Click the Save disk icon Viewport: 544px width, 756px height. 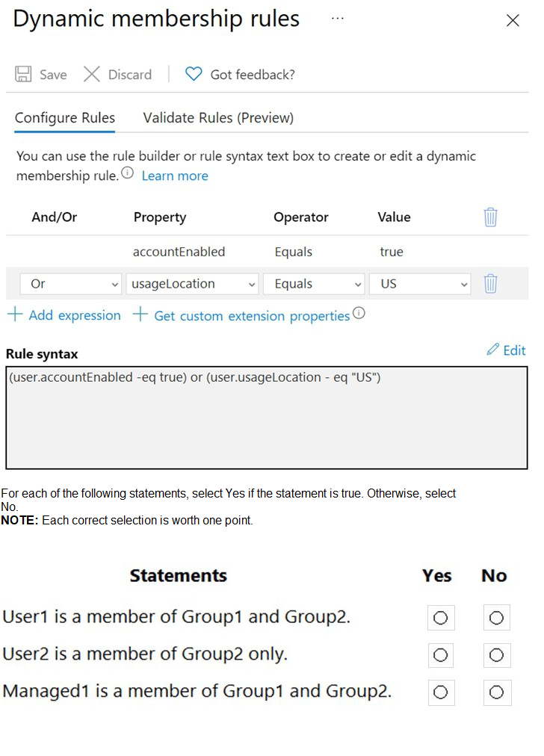24,74
